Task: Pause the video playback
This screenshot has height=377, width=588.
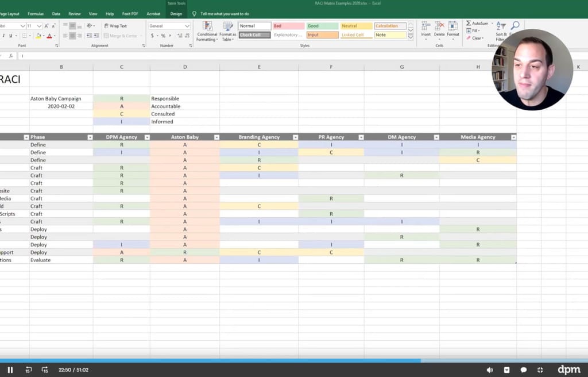Action: point(10,370)
